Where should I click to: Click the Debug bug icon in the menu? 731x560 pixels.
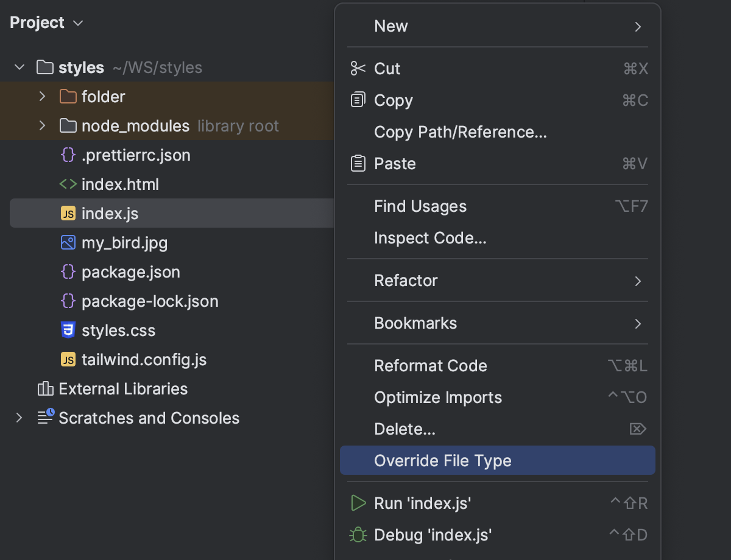point(358,535)
